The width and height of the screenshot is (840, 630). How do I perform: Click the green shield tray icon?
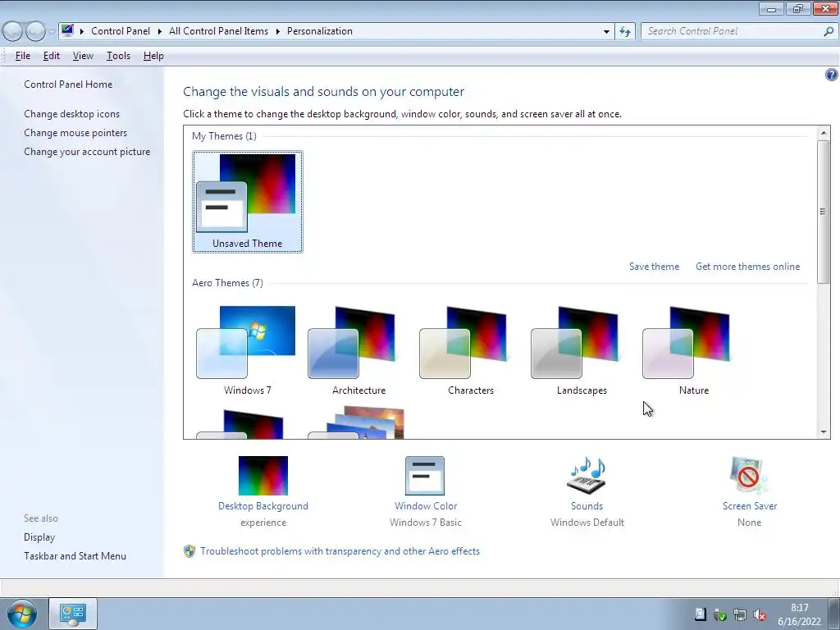pos(720,614)
